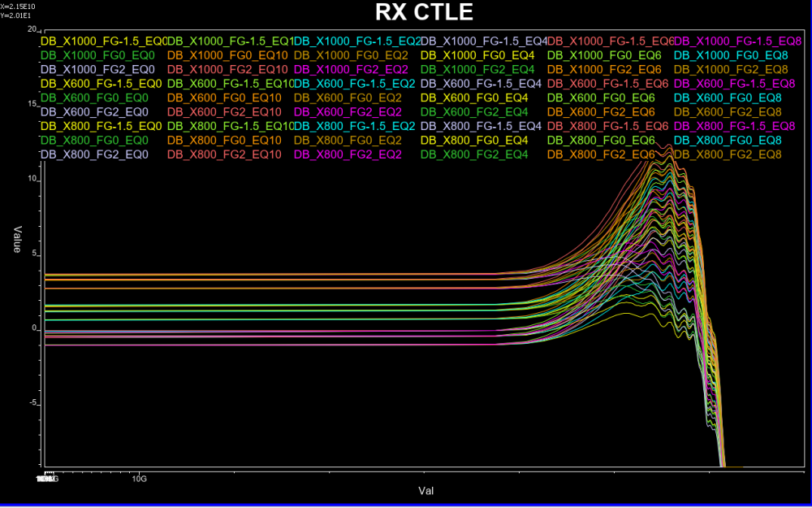Select legend entry DB_X1000_FG0_EQ0

[x=93, y=54]
